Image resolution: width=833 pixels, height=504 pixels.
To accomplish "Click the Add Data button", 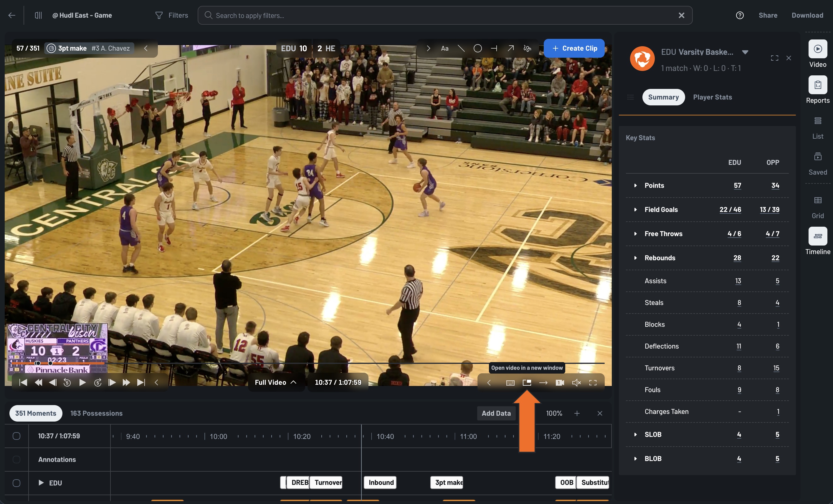I will tap(496, 413).
